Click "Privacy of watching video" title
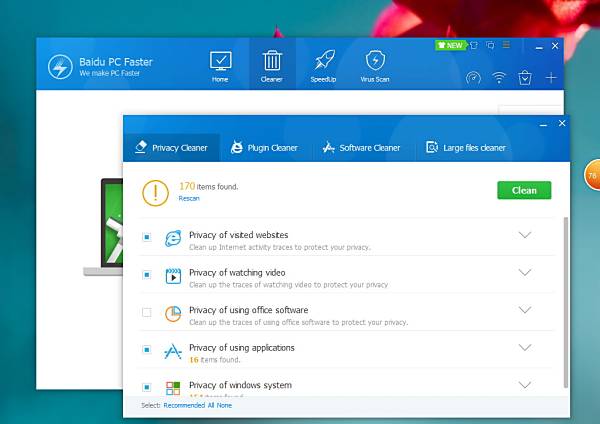The height and width of the screenshot is (424, 600). tap(237, 272)
